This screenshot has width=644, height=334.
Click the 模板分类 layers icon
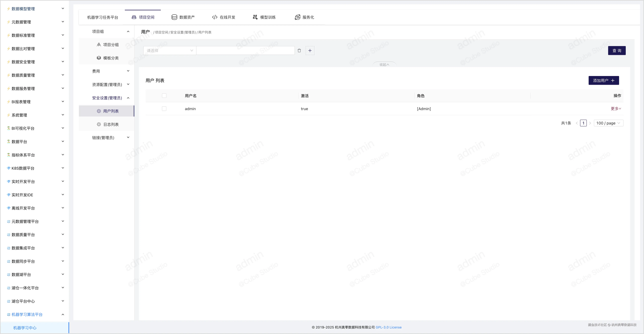[x=99, y=58]
